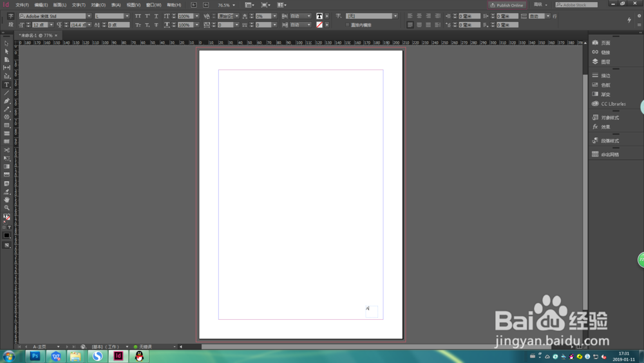Select the Gradient Swatch tool
The width and height of the screenshot is (644, 363).
coord(6,167)
